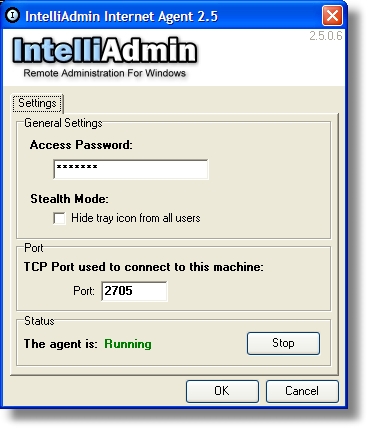Click the 'TCP Port used to connect' label
Viewport: 368px width, 429px height.
tap(144, 267)
